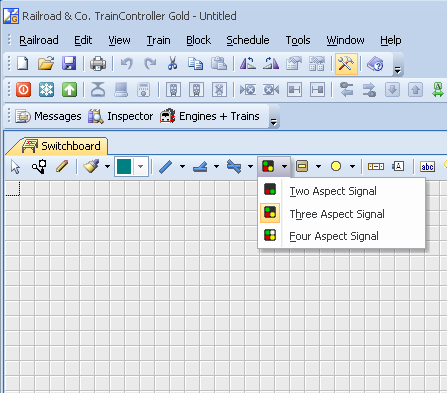The image size is (447, 393).
Task: Open the Messages window button
Action: 48,116
